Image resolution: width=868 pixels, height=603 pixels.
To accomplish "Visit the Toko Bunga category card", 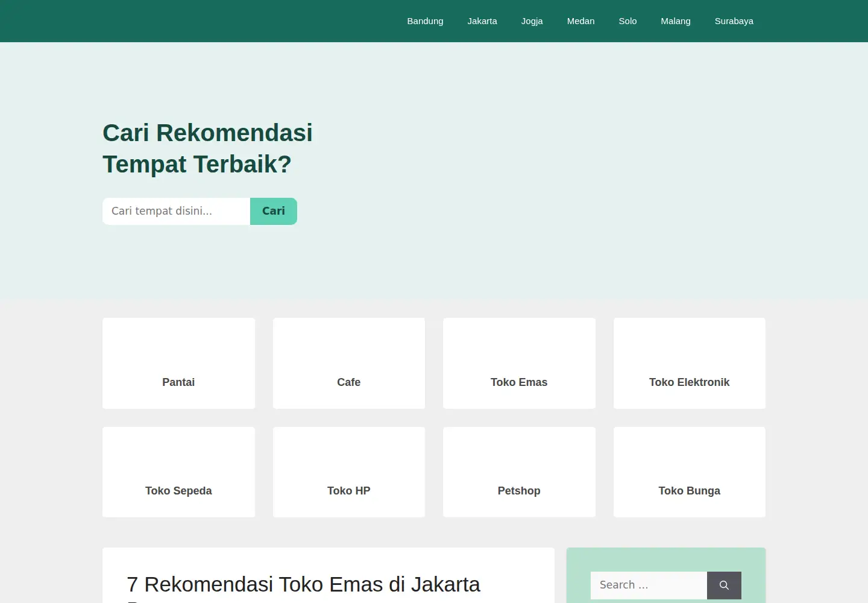I will point(690,472).
